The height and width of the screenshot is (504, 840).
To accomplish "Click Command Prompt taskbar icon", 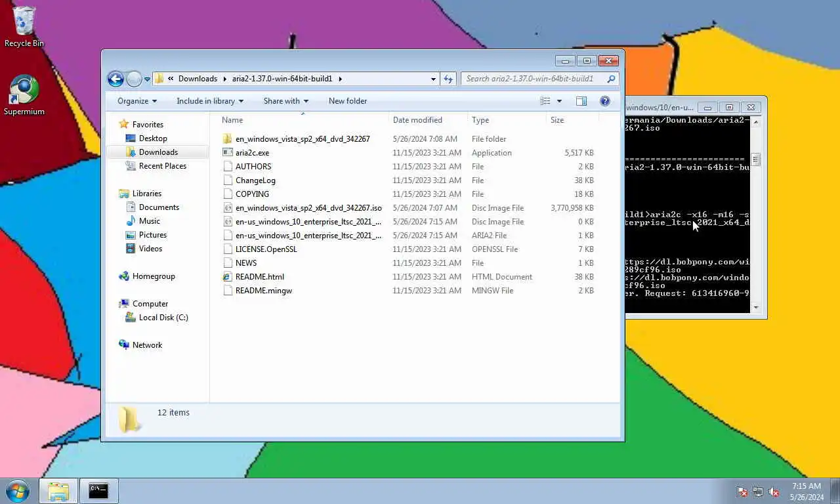I will pos(98,491).
